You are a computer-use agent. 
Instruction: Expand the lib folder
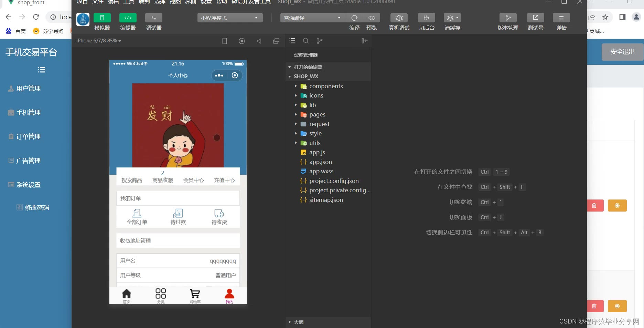[x=328, y=105]
